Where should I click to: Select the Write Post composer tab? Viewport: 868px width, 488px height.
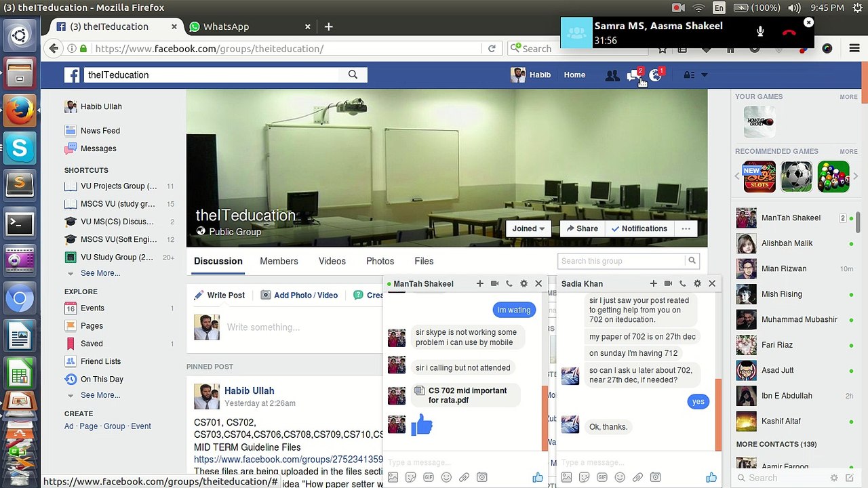219,296
